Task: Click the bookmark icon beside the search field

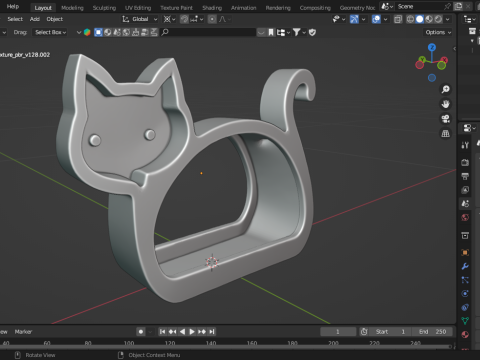Action: pyautogui.click(x=271, y=32)
